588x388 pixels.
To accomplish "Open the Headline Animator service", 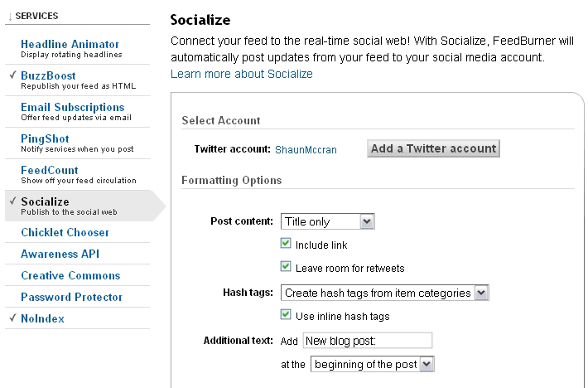I will pos(70,44).
